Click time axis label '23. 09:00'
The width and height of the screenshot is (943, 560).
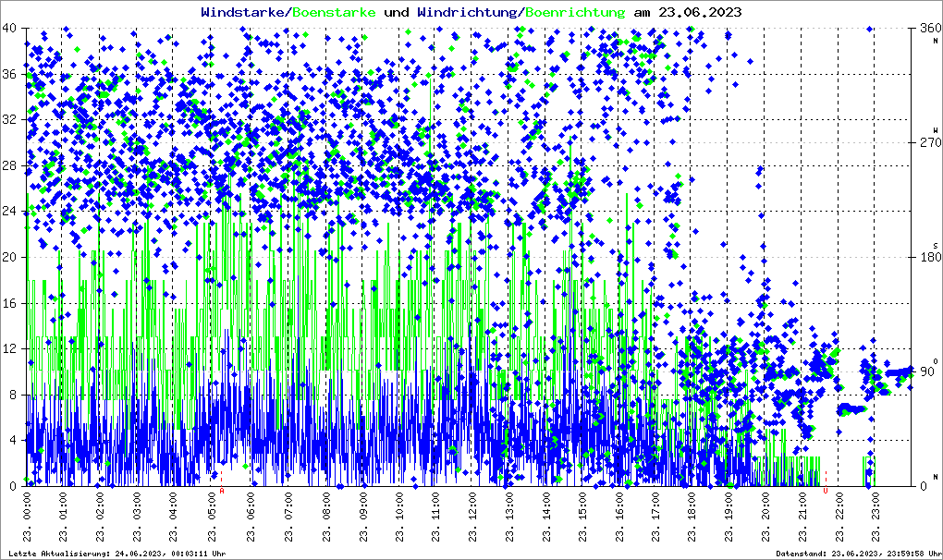363,517
